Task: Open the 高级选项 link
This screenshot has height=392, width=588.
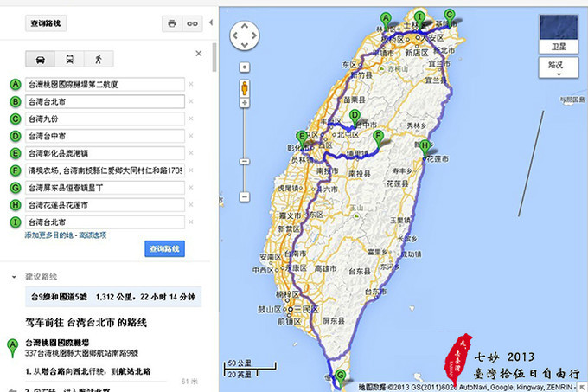Action: coord(93,235)
